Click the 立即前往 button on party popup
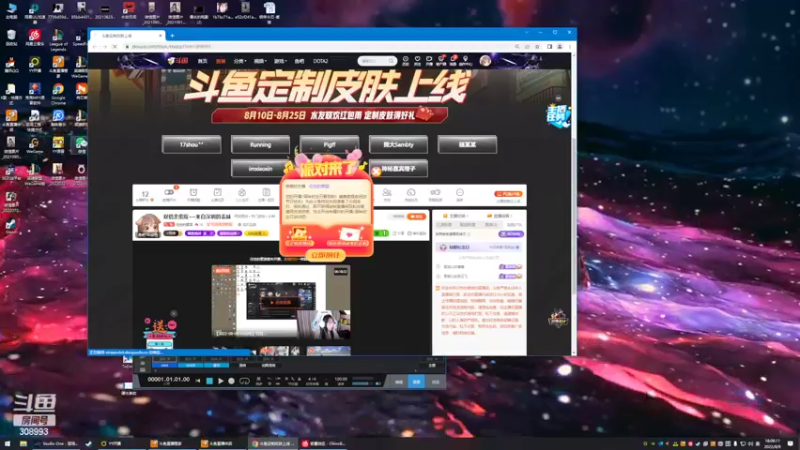This screenshot has width=800, height=450. click(326, 255)
